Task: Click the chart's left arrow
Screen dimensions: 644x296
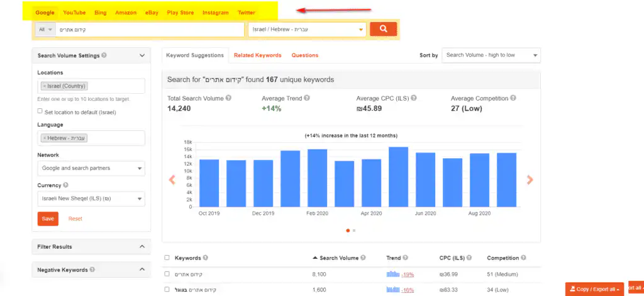Action: pos(172,179)
